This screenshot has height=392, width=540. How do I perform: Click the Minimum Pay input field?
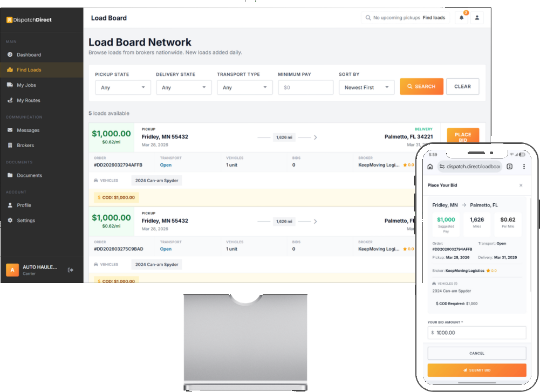coord(306,87)
